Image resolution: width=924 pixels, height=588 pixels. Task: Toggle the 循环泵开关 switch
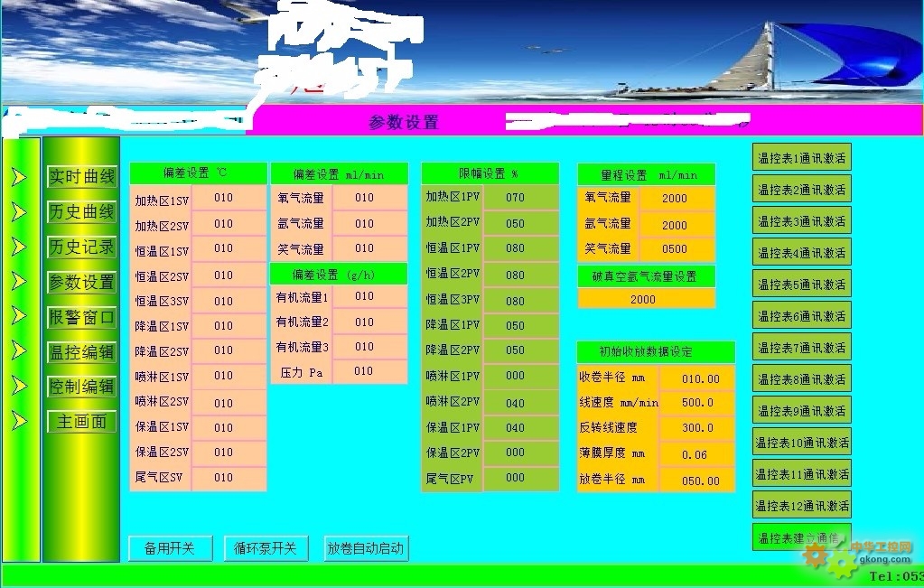[x=266, y=548]
